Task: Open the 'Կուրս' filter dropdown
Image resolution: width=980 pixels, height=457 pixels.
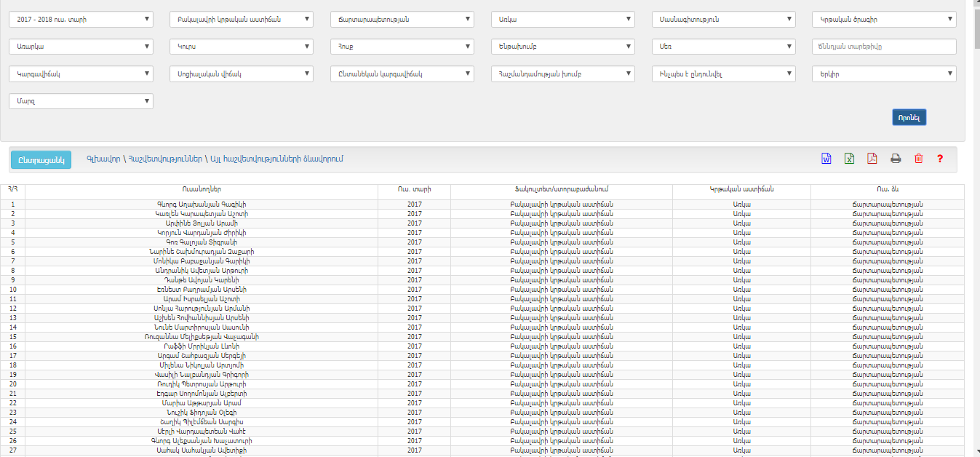Action: pos(242,47)
